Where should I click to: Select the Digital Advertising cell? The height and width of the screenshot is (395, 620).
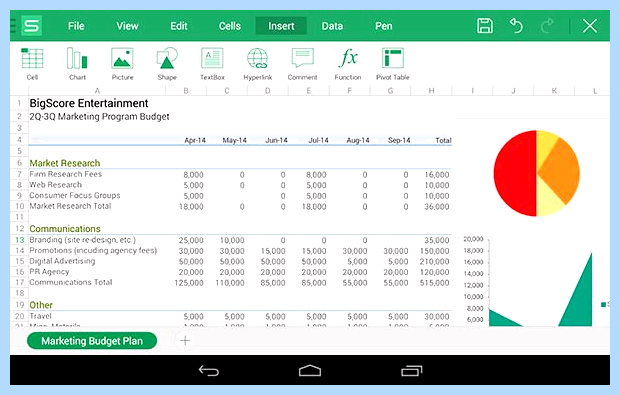[x=62, y=261]
